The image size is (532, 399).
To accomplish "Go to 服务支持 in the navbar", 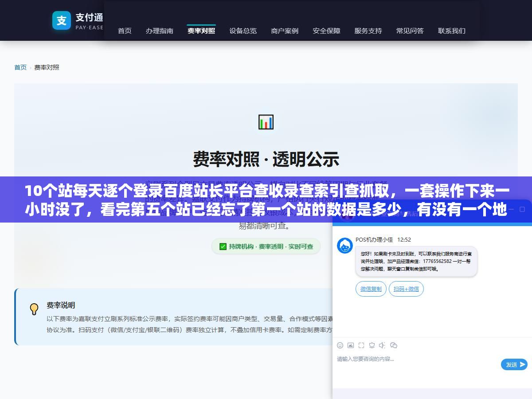I will pos(368,31).
